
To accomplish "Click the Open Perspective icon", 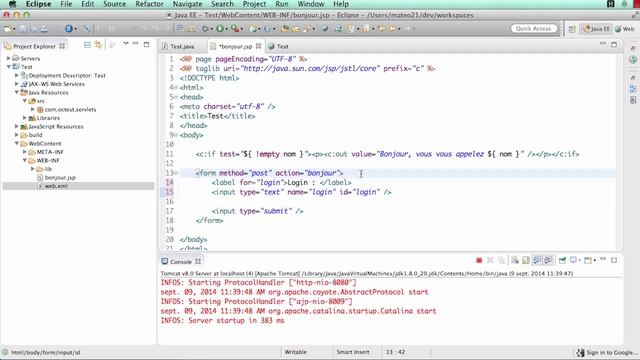I will (x=572, y=29).
